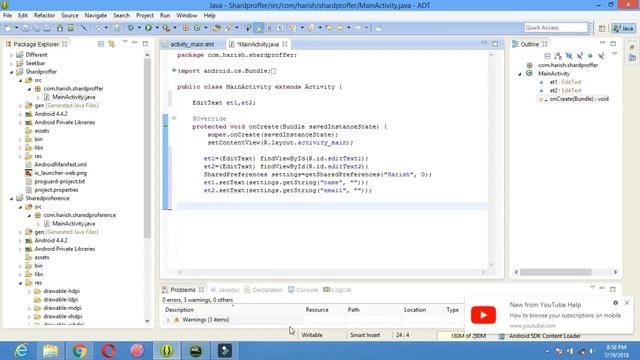Image resolution: width=640 pixels, height=360 pixels.
Task: Open www.youtube.com link in notification
Action: [532, 326]
